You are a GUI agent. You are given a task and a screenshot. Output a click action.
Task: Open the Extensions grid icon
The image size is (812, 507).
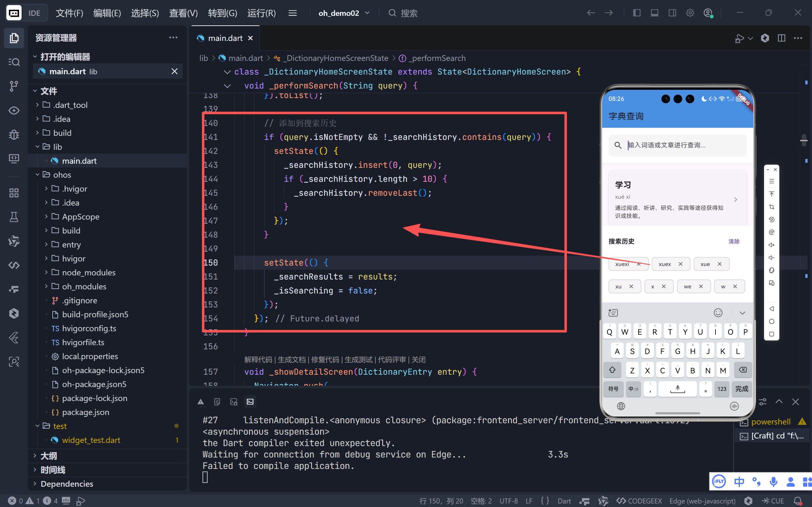(14, 193)
